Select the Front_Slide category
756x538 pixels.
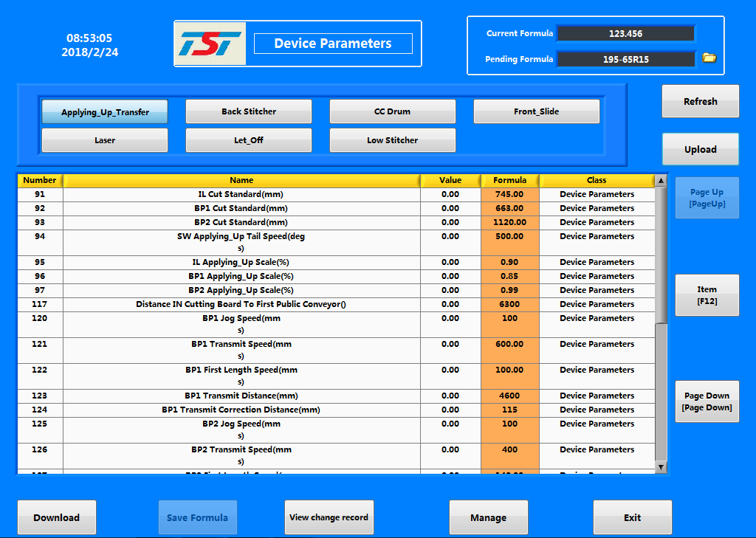click(536, 111)
